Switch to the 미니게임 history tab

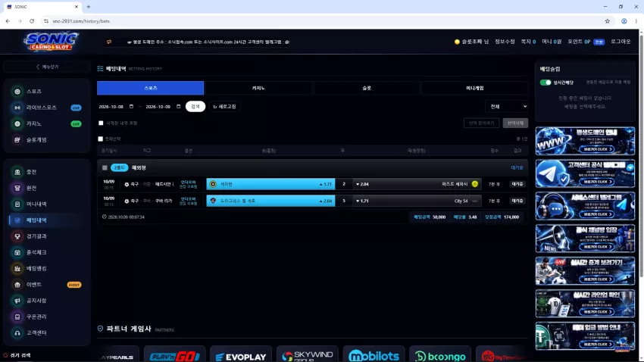pyautogui.click(x=475, y=88)
